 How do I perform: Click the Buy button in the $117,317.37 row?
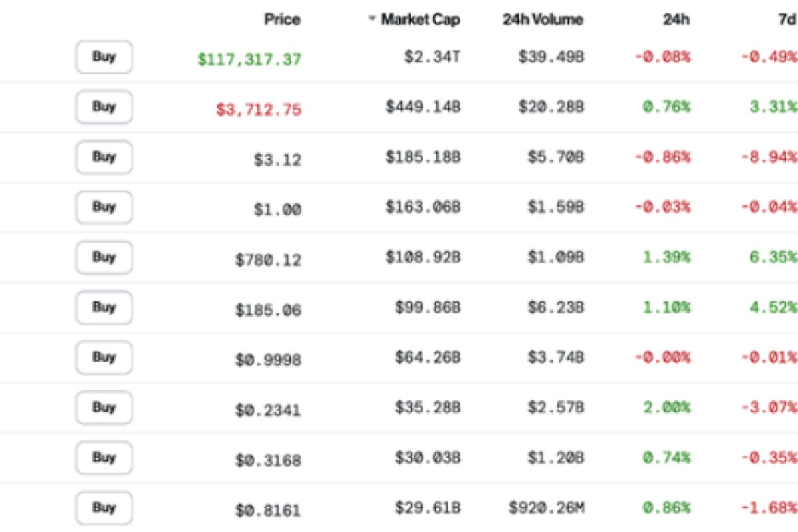click(x=104, y=57)
